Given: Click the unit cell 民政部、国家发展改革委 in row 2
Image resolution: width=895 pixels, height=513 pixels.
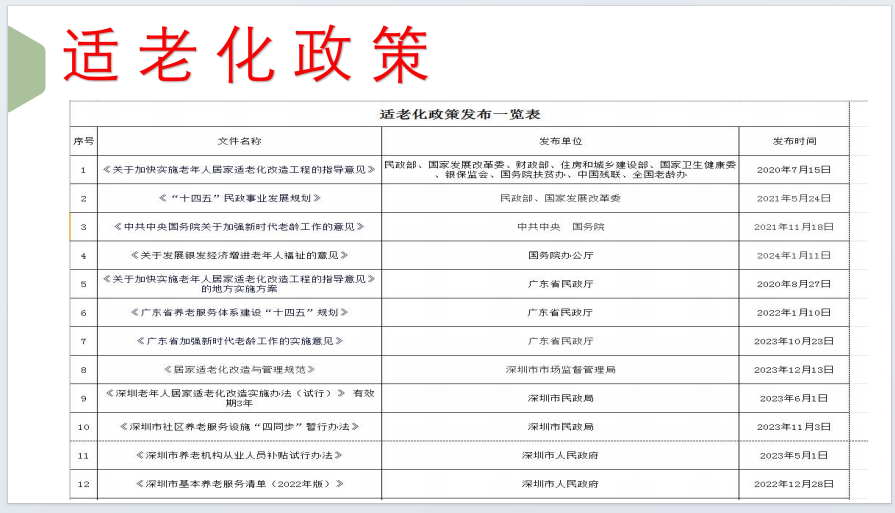Looking at the screenshot, I should point(560,198).
